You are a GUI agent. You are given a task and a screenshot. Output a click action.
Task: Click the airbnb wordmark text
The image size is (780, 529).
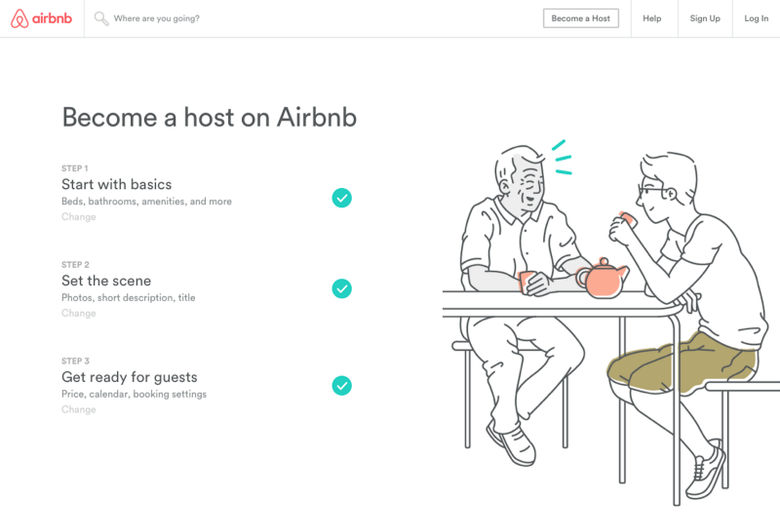click(x=52, y=18)
